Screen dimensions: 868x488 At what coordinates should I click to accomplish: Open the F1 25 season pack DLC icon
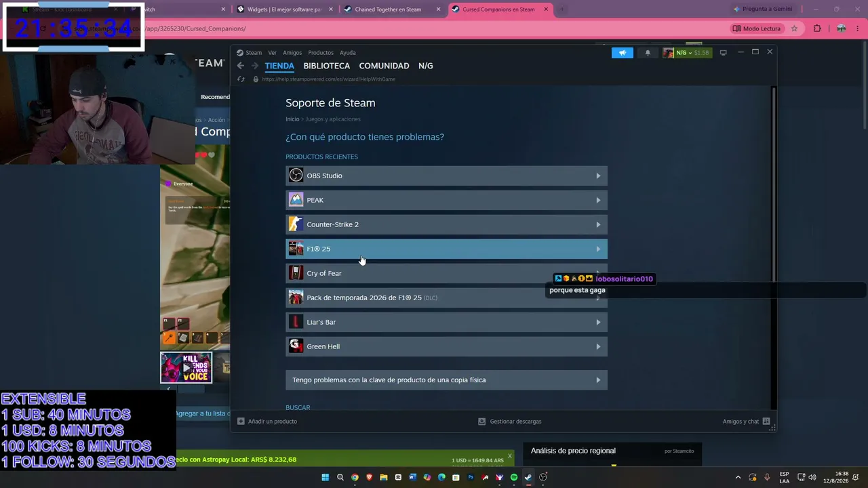296,298
